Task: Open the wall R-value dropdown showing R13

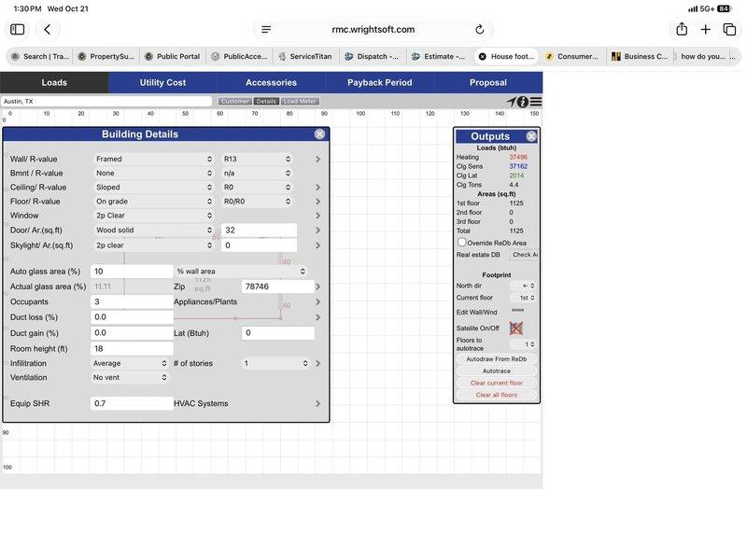Action: pos(258,159)
